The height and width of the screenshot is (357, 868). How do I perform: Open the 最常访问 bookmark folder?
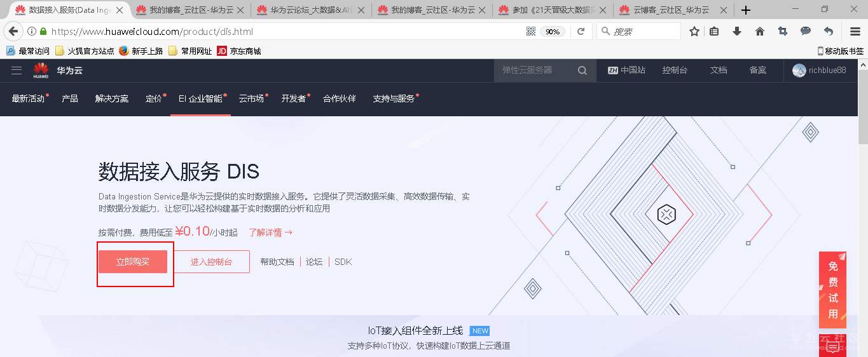(27, 51)
